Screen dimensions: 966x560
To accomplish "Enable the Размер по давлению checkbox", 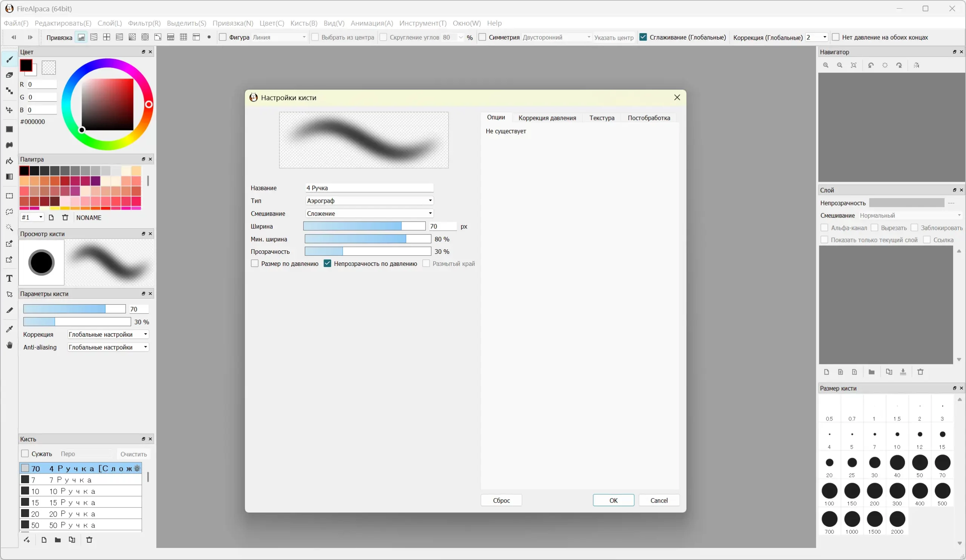I will 255,264.
